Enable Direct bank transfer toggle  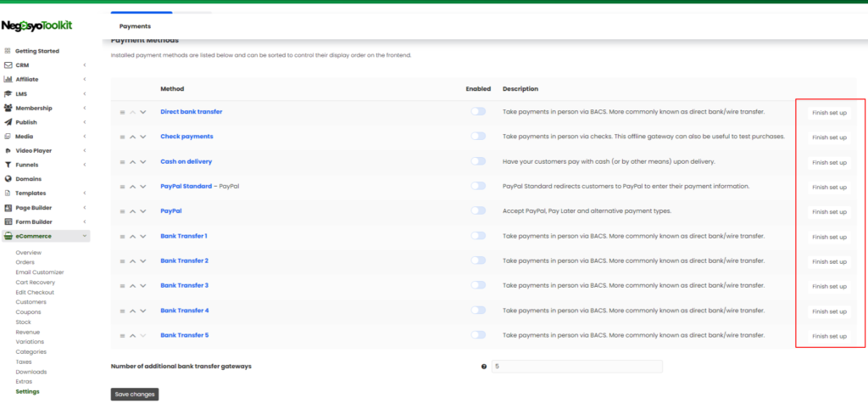pos(478,111)
